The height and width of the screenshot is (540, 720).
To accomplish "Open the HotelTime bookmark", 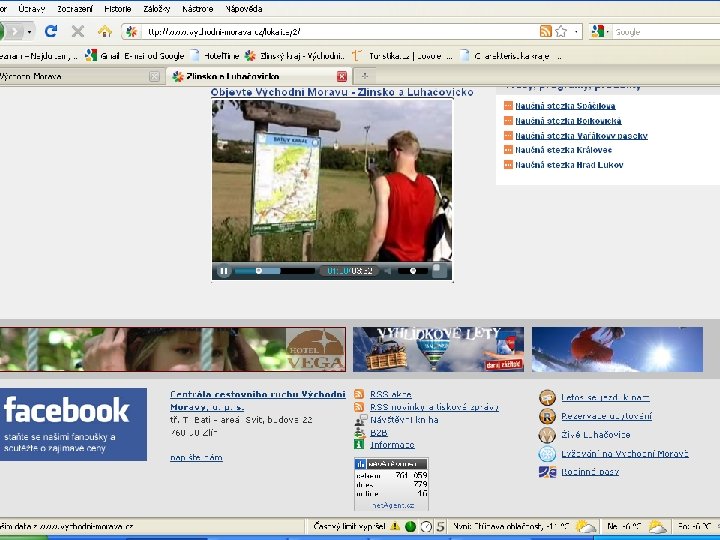I will point(215,56).
